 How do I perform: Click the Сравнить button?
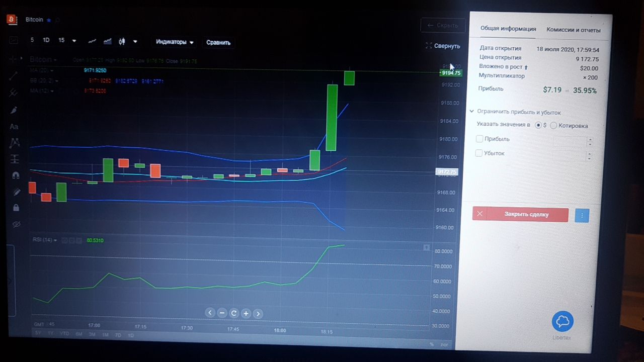click(218, 43)
